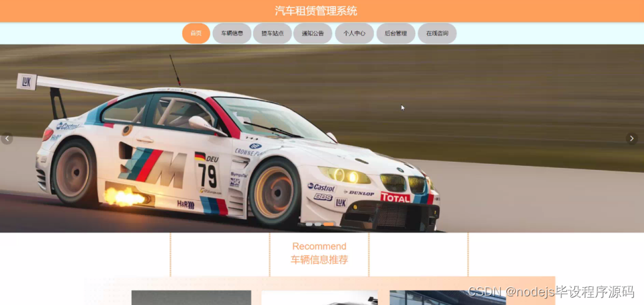Click the 车辆信息推荐 section heading
This screenshot has height=305, width=644.
pos(319,260)
